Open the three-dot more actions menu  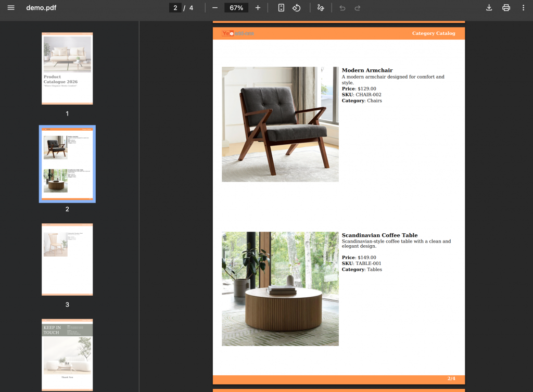(523, 8)
